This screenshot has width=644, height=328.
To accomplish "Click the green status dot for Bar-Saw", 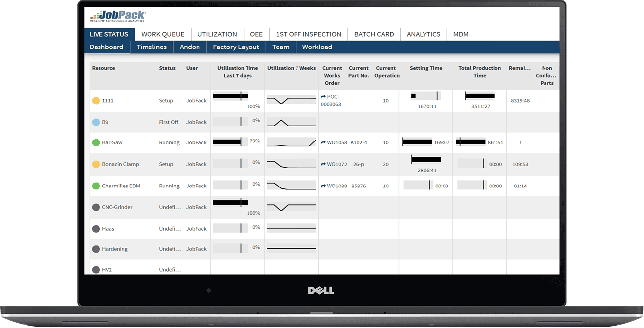I will point(96,143).
